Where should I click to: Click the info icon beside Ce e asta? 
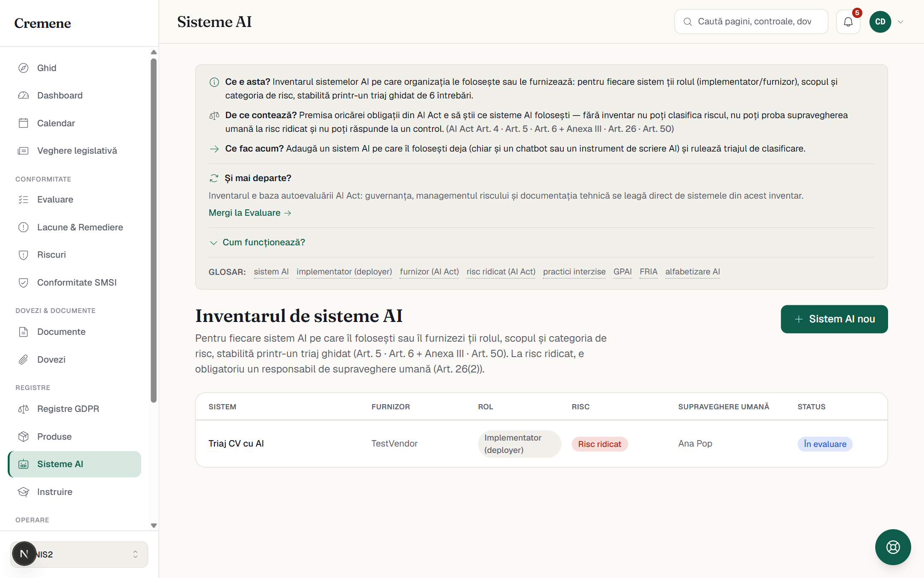coord(214,82)
